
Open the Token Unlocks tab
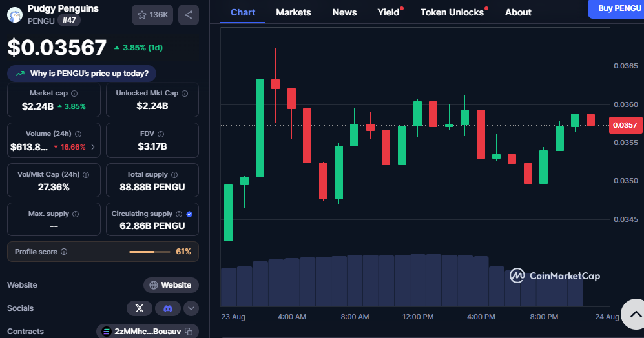pyautogui.click(x=452, y=12)
